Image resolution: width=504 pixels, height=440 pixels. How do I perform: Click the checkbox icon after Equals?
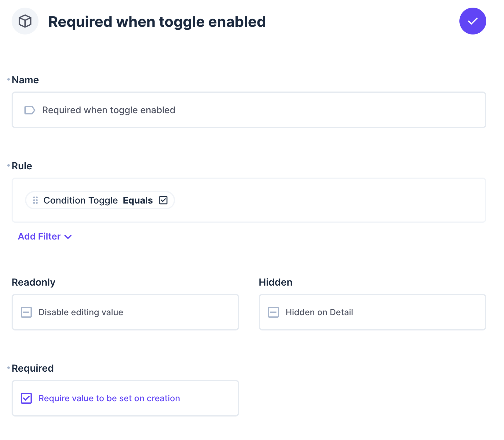point(164,200)
